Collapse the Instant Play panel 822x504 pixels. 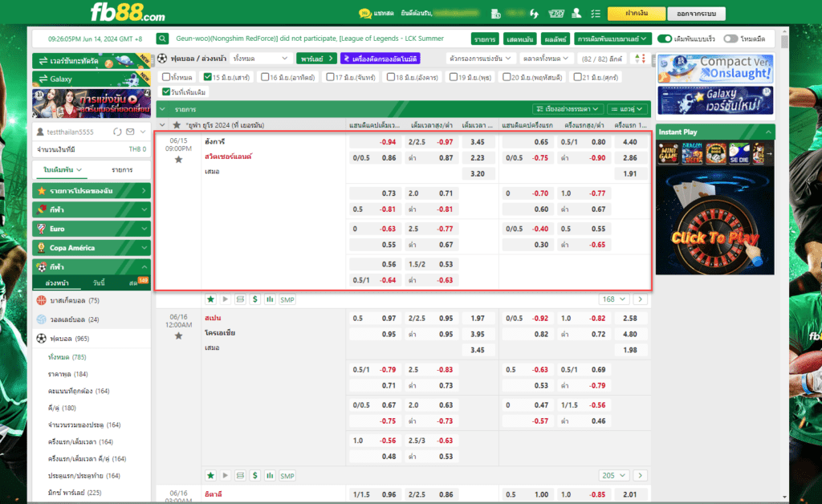click(768, 132)
